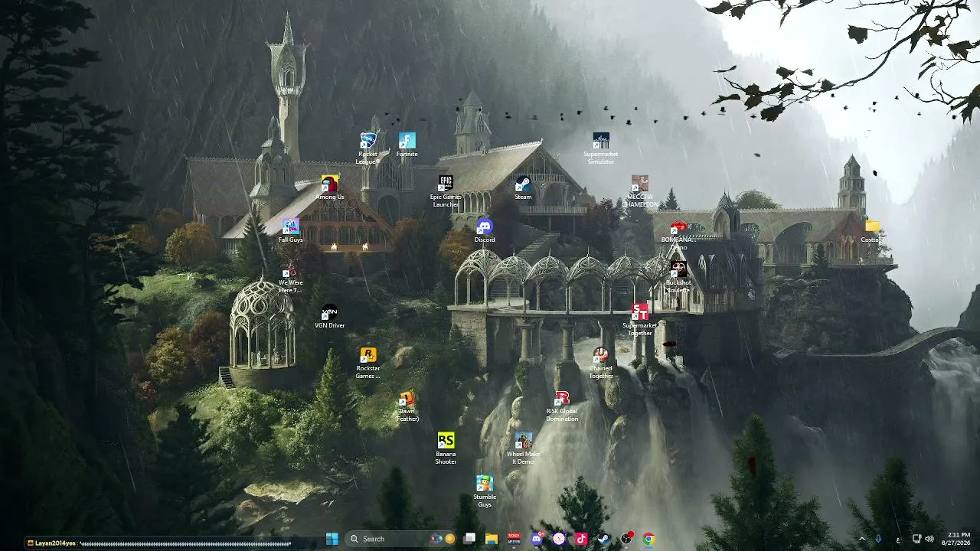This screenshot has height=551, width=980.
Task: Select the Supermarket Together desktop icon
Action: point(639,320)
